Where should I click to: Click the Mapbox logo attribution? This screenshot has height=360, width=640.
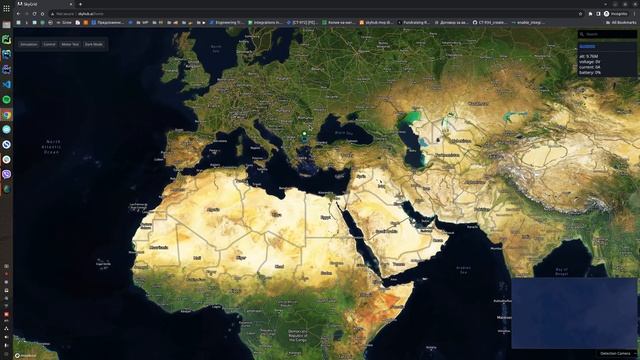coord(26,356)
